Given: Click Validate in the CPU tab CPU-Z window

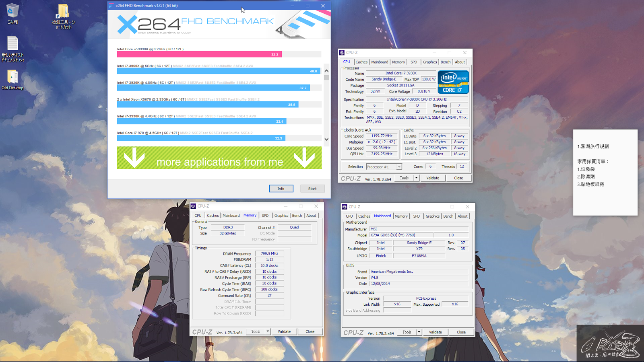Looking at the screenshot, I should click(x=433, y=178).
